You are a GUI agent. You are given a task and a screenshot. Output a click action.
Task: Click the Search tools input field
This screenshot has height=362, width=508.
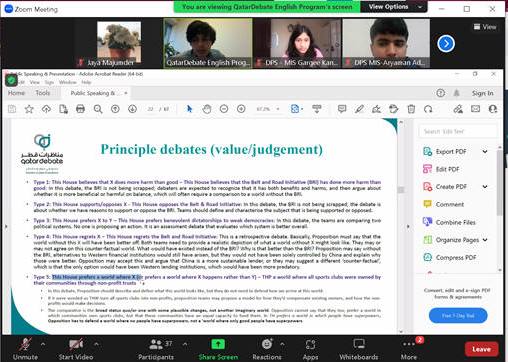(x=457, y=131)
